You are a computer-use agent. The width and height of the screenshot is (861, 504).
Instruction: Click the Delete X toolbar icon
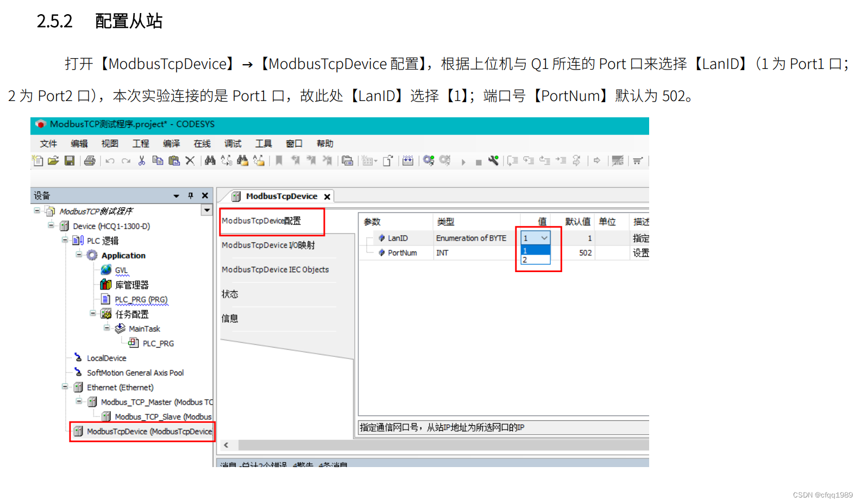(190, 160)
